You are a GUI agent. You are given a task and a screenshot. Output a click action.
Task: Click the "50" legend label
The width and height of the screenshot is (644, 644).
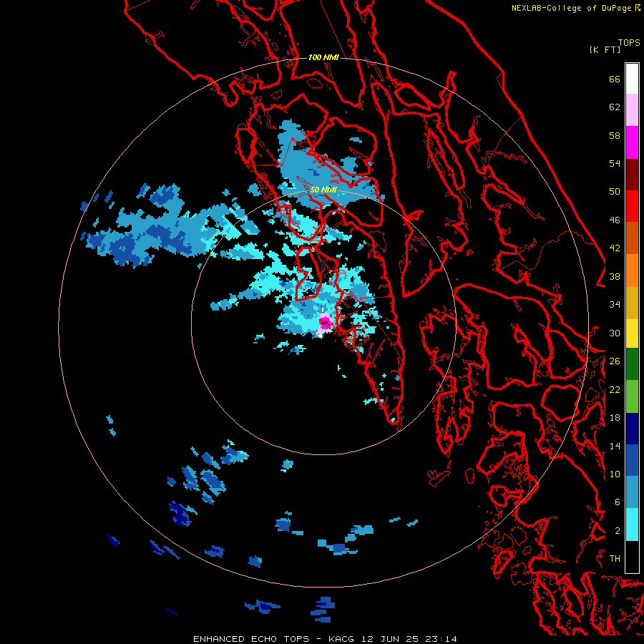615,192
